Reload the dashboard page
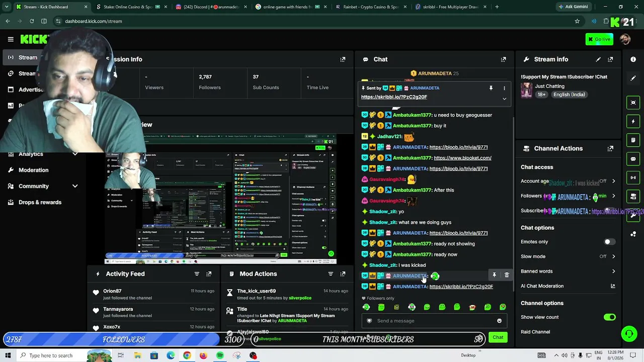The image size is (644, 362). [32, 21]
